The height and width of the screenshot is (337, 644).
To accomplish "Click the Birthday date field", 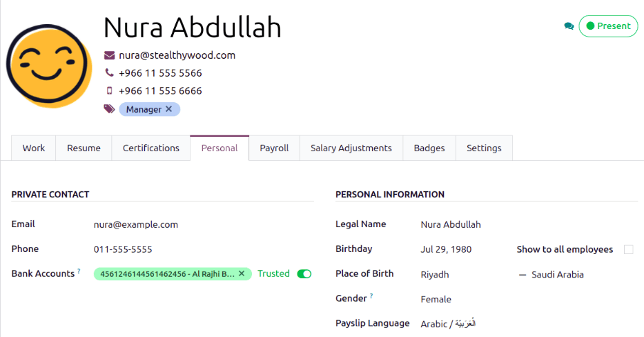I will point(463,249).
